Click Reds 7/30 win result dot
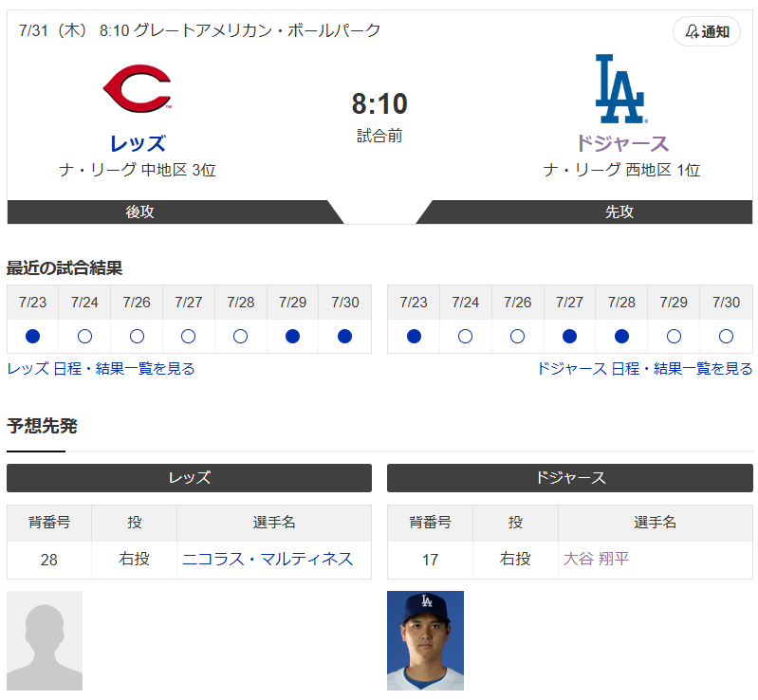The height and width of the screenshot is (700, 758). point(344,336)
